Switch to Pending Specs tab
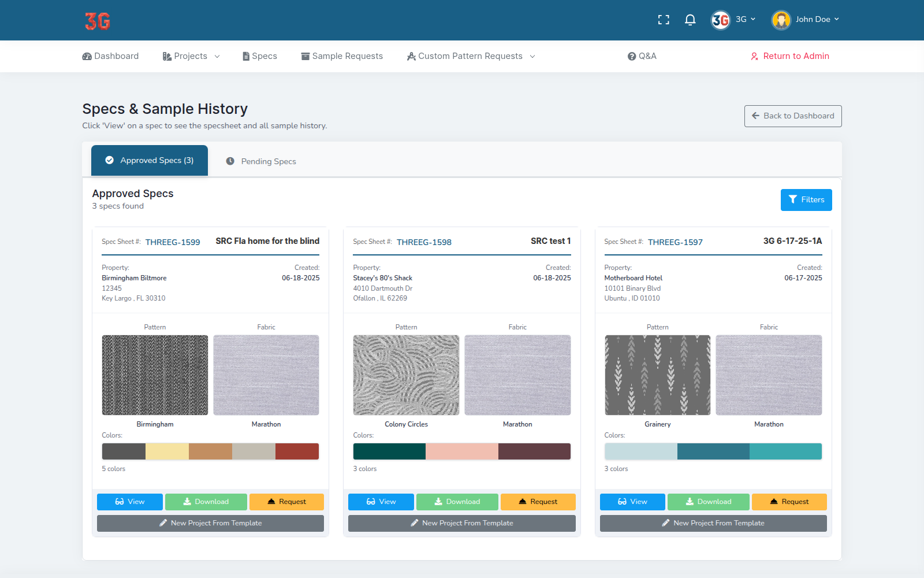Image resolution: width=924 pixels, height=578 pixels. 261,161
